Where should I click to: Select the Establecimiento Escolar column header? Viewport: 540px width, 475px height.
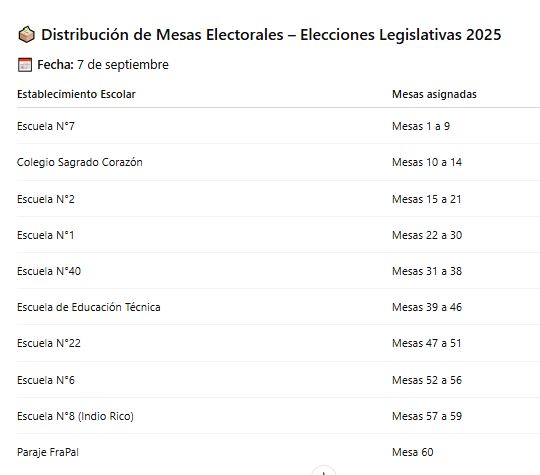[x=76, y=94]
